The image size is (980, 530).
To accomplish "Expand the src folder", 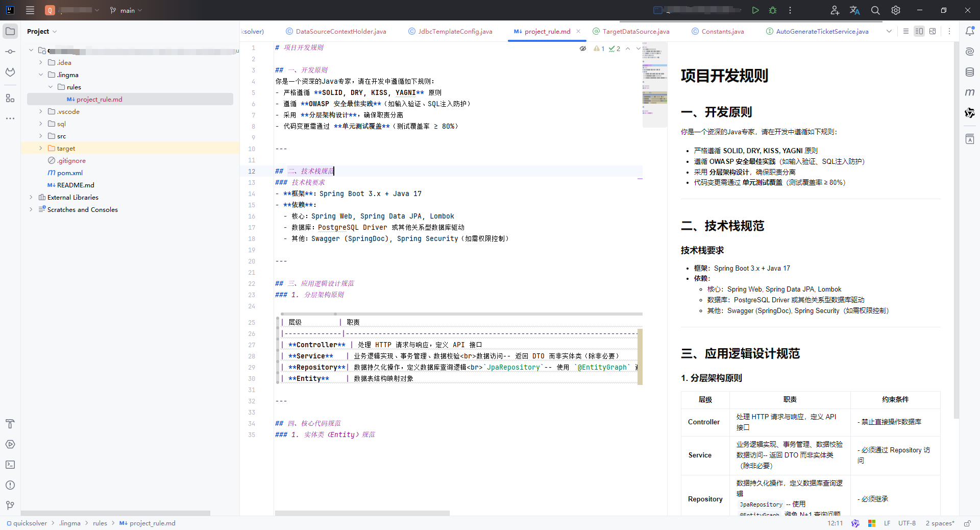I will point(41,136).
